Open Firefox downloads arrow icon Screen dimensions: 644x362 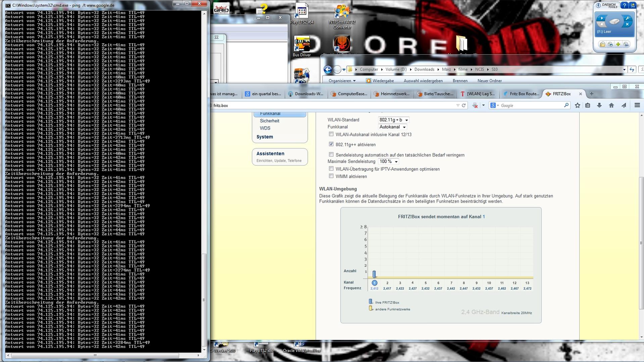pyautogui.click(x=599, y=105)
